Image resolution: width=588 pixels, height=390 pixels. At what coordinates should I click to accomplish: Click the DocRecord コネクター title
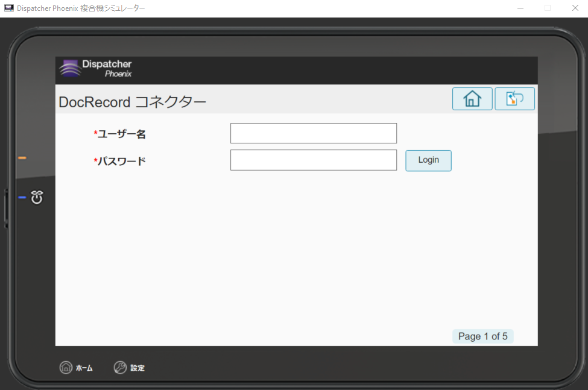pos(132,102)
